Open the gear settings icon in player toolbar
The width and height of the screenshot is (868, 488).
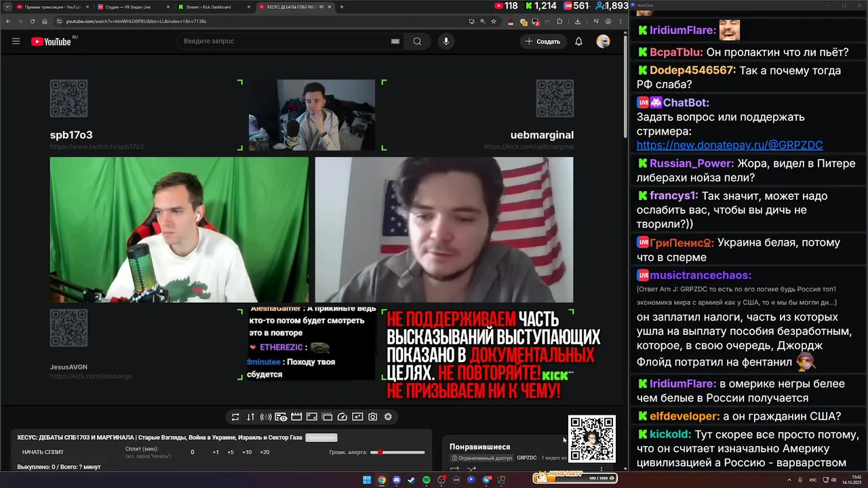tap(388, 417)
